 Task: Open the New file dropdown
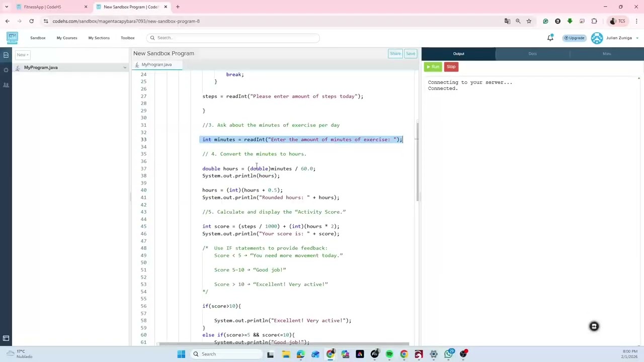click(23, 55)
